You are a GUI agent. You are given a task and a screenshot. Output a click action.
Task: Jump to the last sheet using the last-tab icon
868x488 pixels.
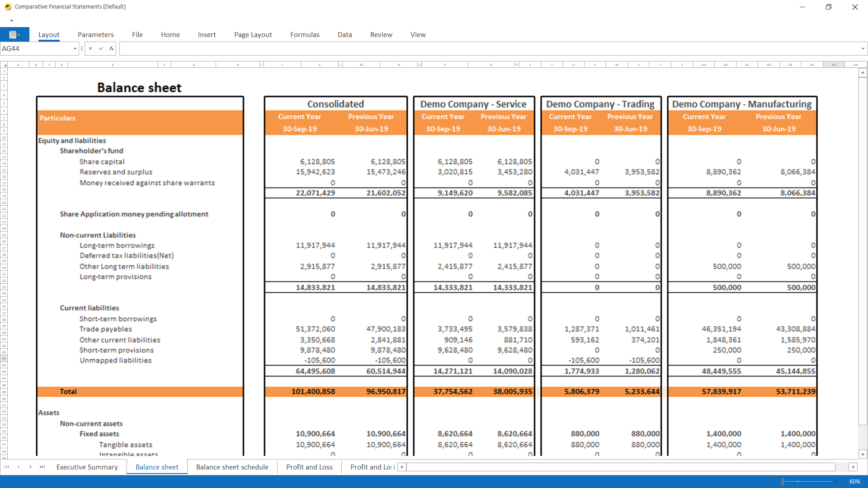tap(42, 467)
